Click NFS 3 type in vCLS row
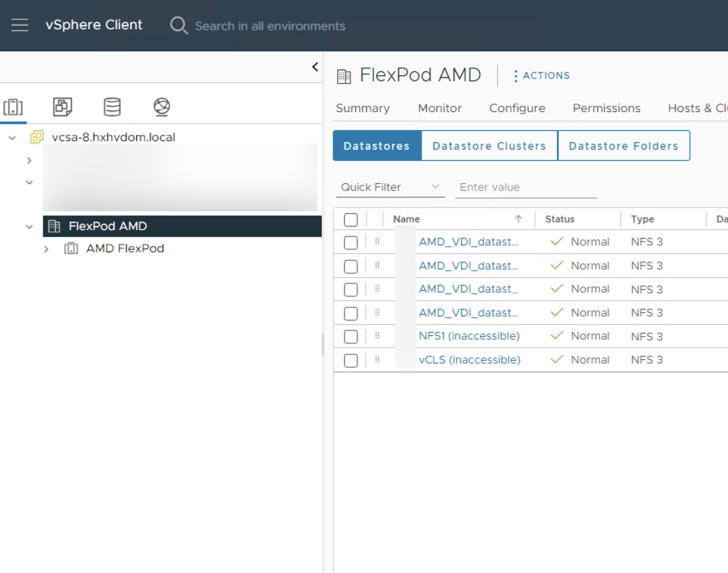The image size is (728, 573). [646, 359]
